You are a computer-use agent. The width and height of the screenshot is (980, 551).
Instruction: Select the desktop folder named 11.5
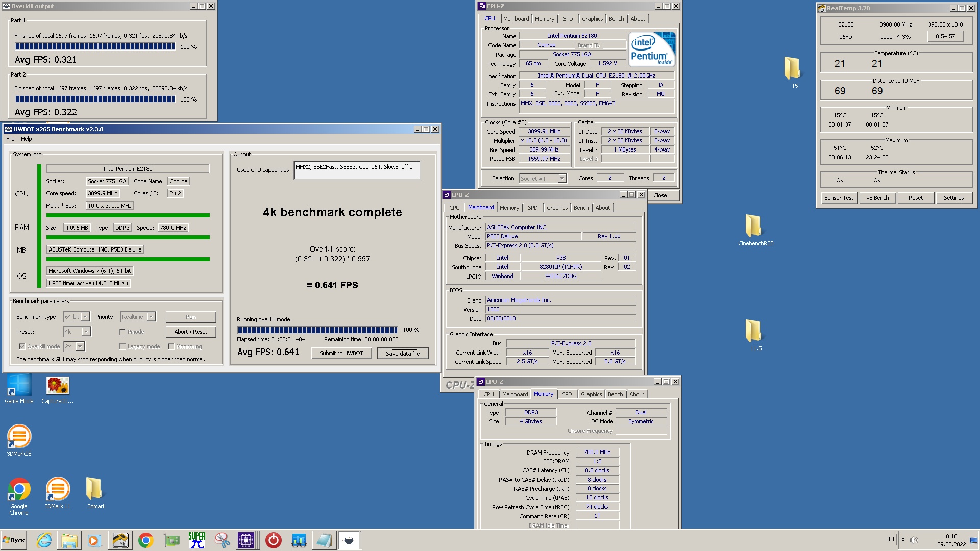[x=755, y=335]
